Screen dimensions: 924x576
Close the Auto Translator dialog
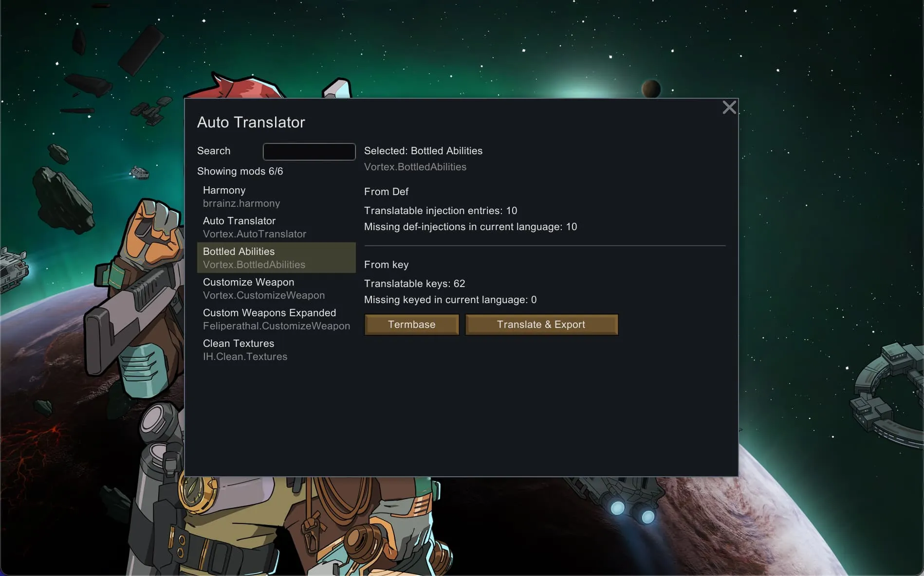point(729,108)
